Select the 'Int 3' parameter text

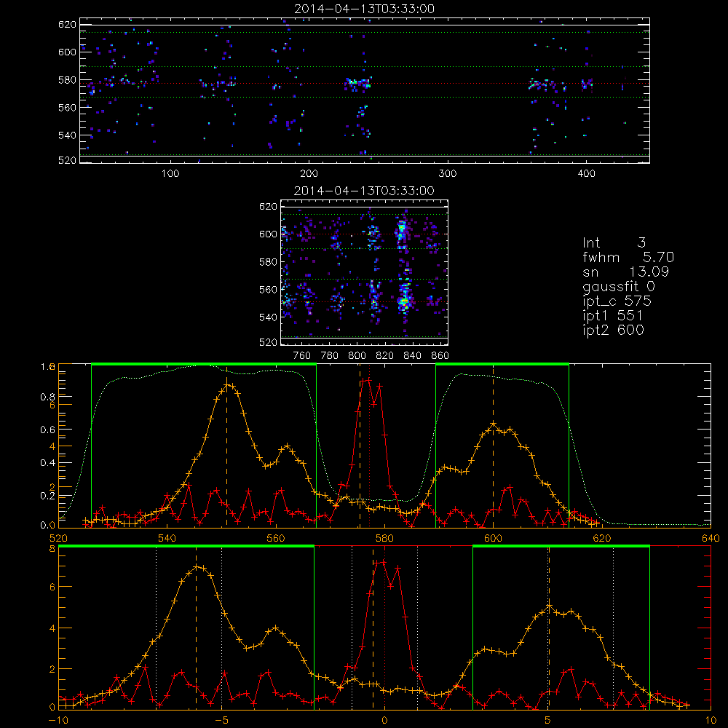[614, 242]
